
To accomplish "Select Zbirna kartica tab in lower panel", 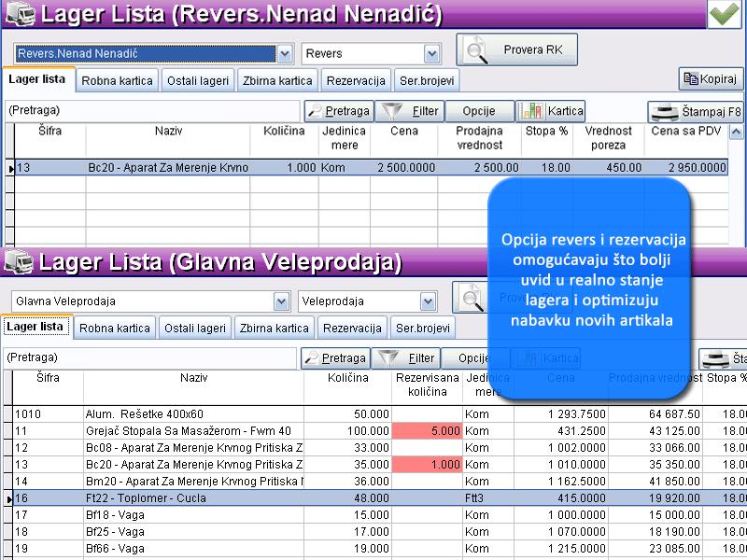I will click(274, 329).
